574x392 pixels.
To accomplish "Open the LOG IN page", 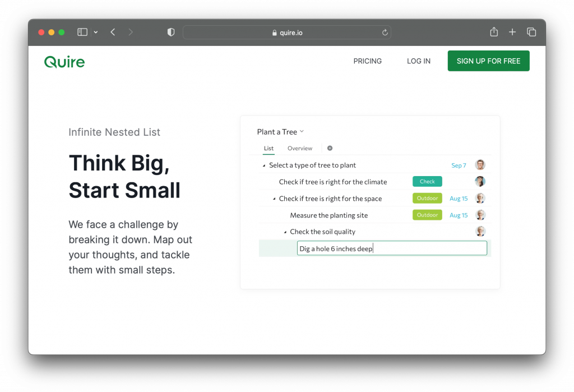I will [x=419, y=61].
